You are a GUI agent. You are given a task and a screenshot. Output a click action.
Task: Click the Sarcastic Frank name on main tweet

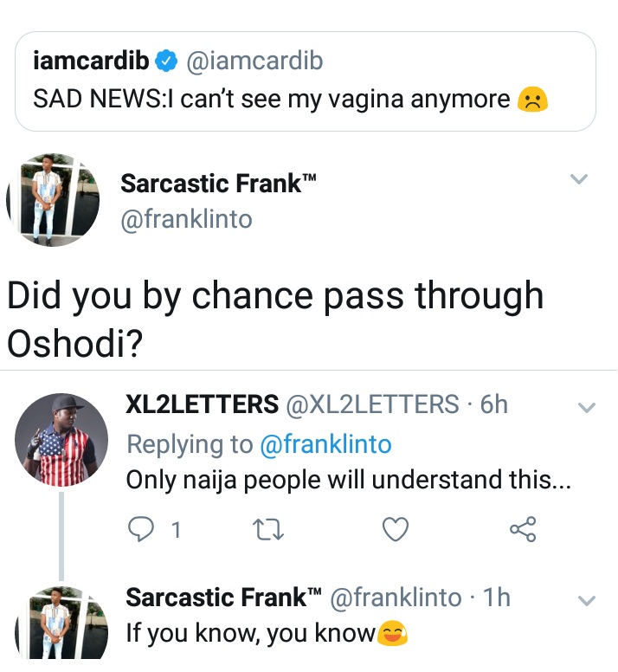pos(218,184)
